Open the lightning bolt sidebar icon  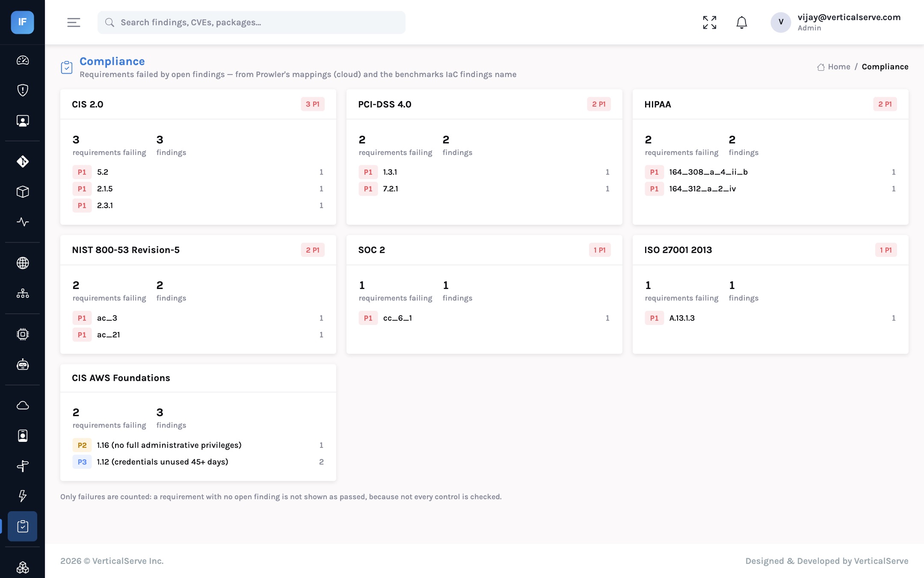pos(23,496)
